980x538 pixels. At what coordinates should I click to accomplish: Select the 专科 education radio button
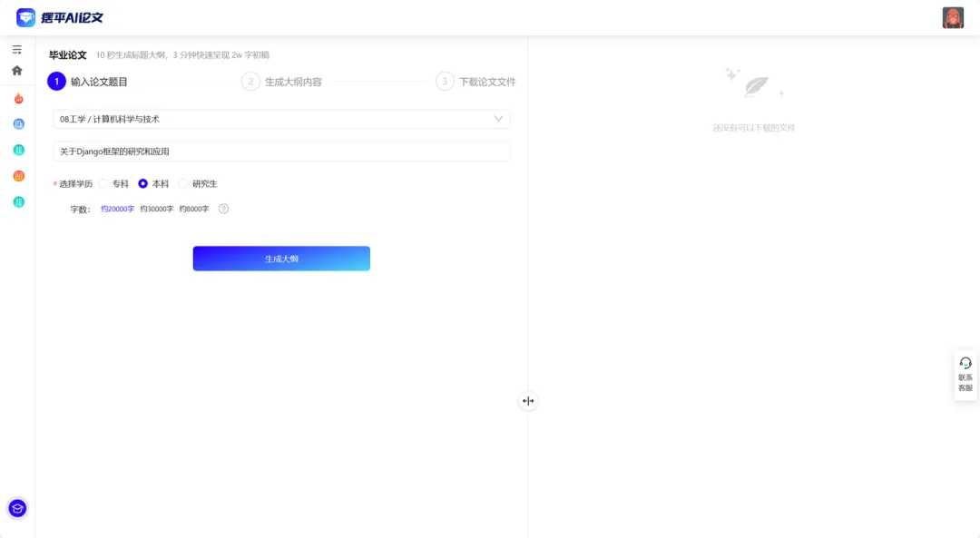pos(103,183)
